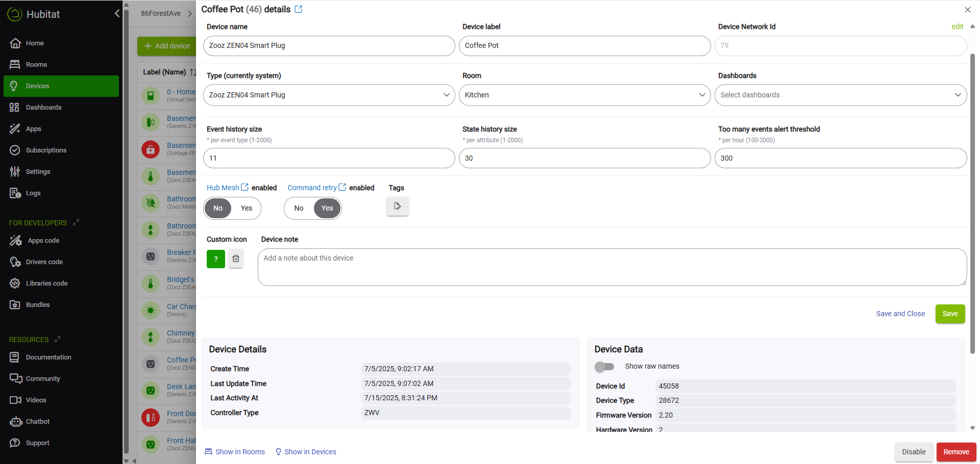
Task: Click the Add device button
Action: pos(167,46)
